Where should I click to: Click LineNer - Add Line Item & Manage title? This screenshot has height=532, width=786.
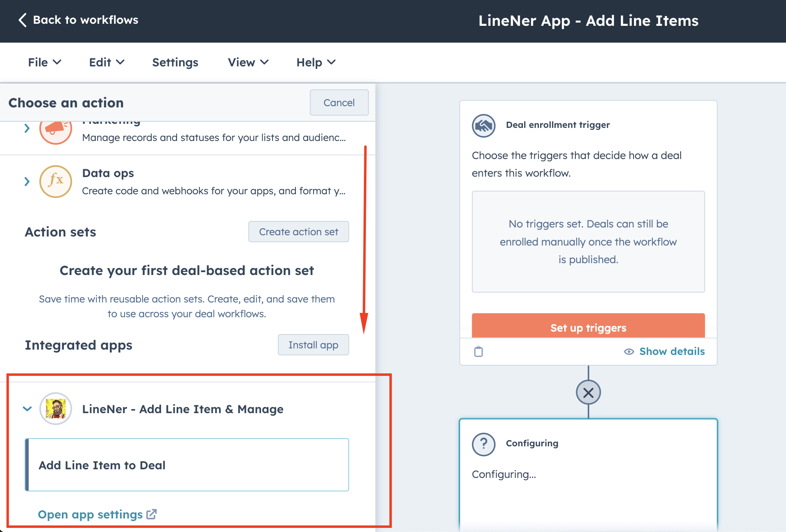pyautogui.click(x=183, y=409)
